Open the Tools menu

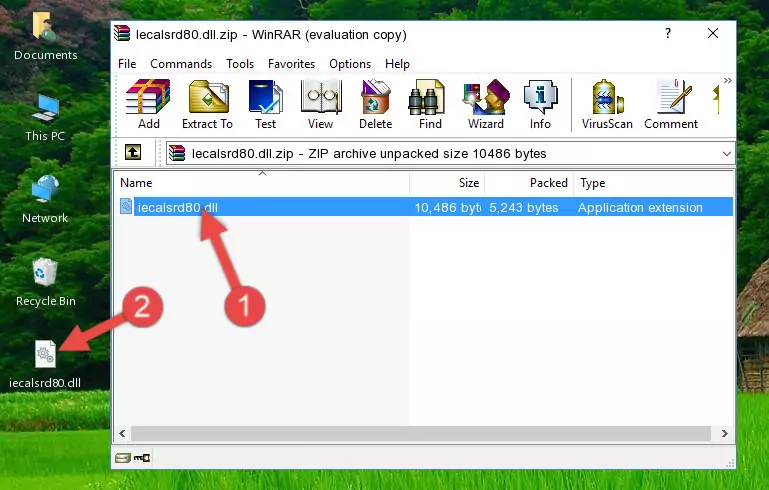coord(240,64)
